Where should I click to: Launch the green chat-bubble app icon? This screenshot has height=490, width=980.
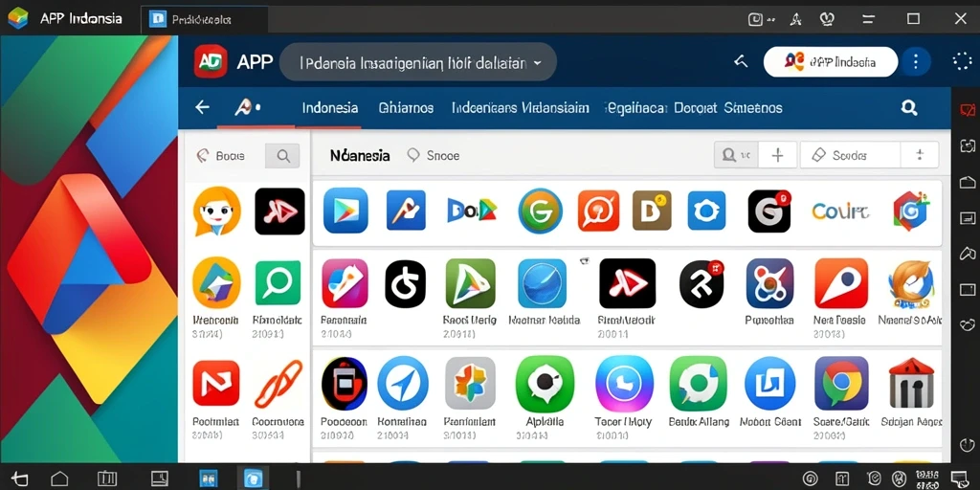point(545,384)
